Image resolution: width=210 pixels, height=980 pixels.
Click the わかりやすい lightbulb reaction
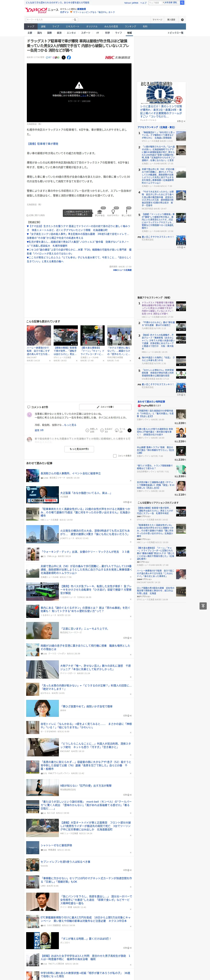113,212
